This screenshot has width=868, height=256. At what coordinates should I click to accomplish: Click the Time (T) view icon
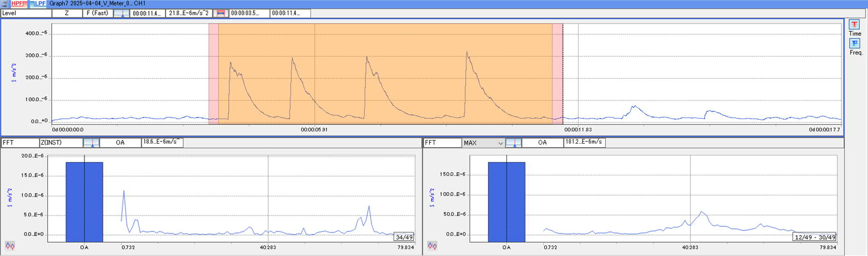[x=854, y=25]
